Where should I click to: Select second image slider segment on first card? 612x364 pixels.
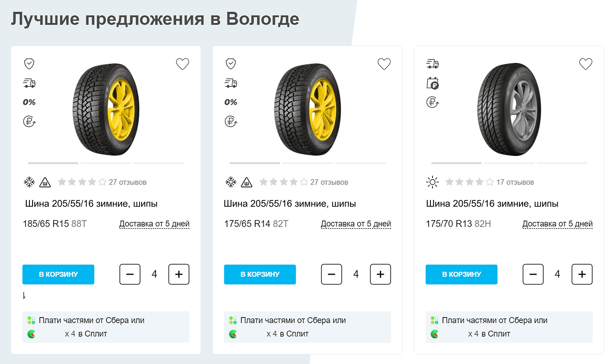(x=106, y=163)
